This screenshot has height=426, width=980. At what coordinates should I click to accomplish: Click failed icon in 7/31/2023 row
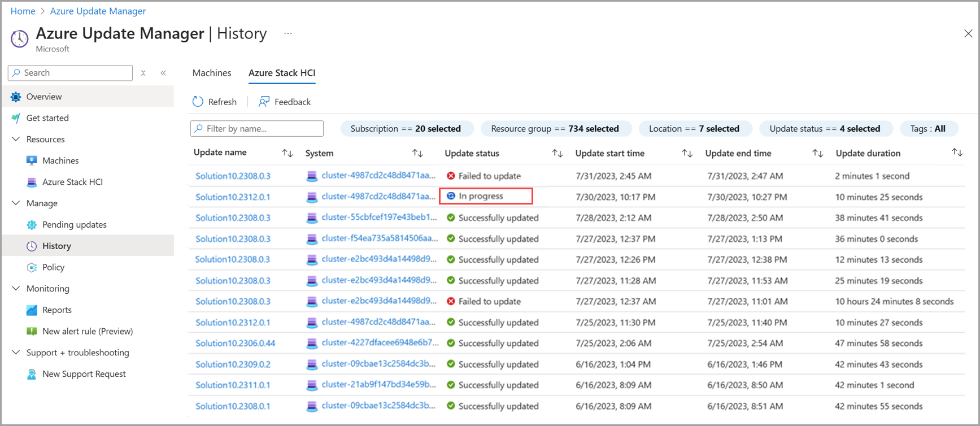tap(451, 176)
